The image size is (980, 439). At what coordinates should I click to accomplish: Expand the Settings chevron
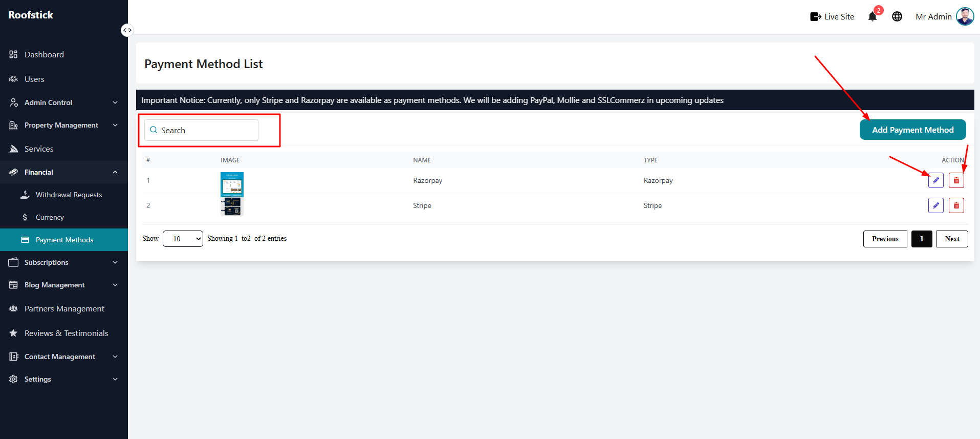pos(115,379)
